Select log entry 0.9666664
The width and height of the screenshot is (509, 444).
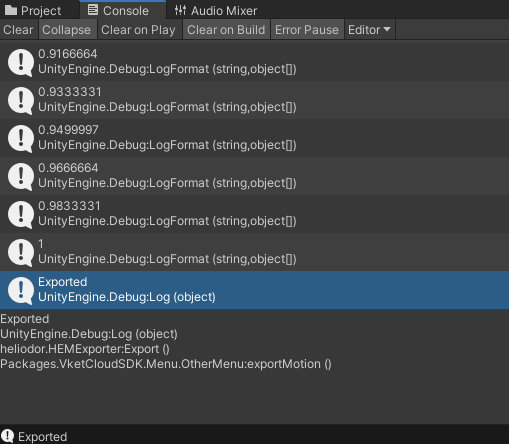(x=254, y=176)
